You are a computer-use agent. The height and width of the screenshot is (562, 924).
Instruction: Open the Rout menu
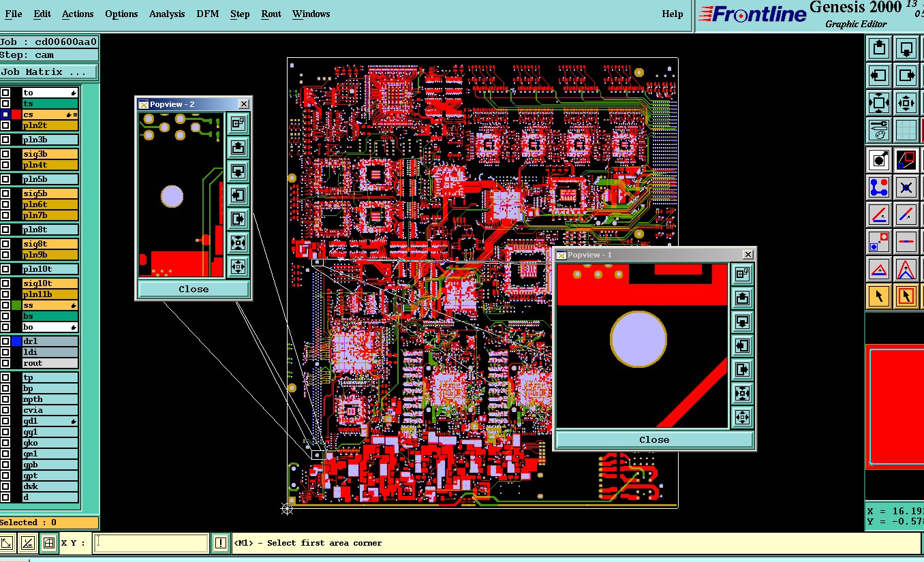(271, 14)
